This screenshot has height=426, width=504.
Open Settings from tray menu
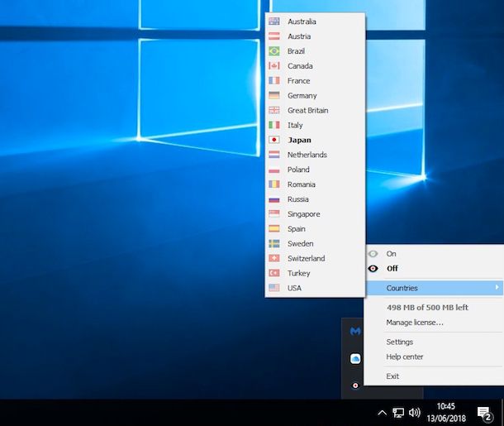click(400, 342)
